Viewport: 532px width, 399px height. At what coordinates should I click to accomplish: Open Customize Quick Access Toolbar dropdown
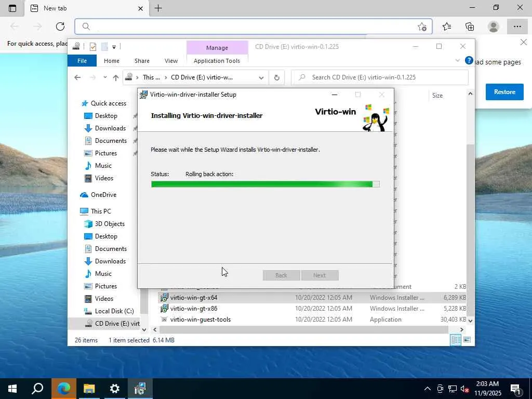[114, 47]
